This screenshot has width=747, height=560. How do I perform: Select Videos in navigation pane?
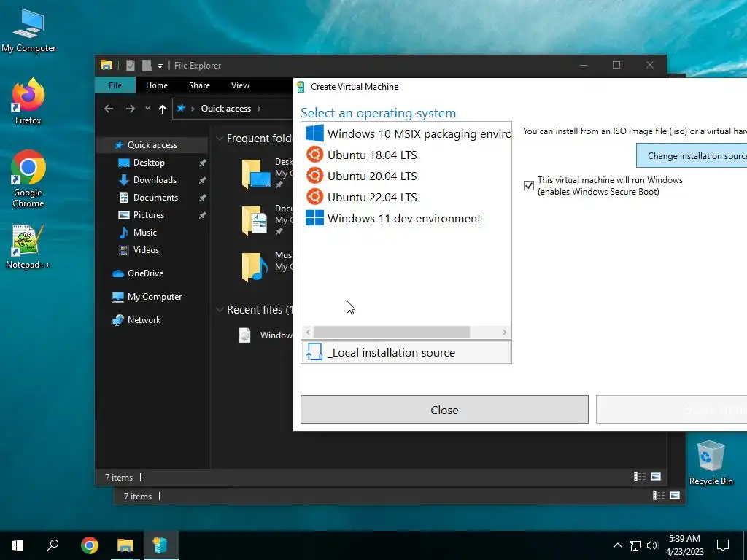click(146, 250)
